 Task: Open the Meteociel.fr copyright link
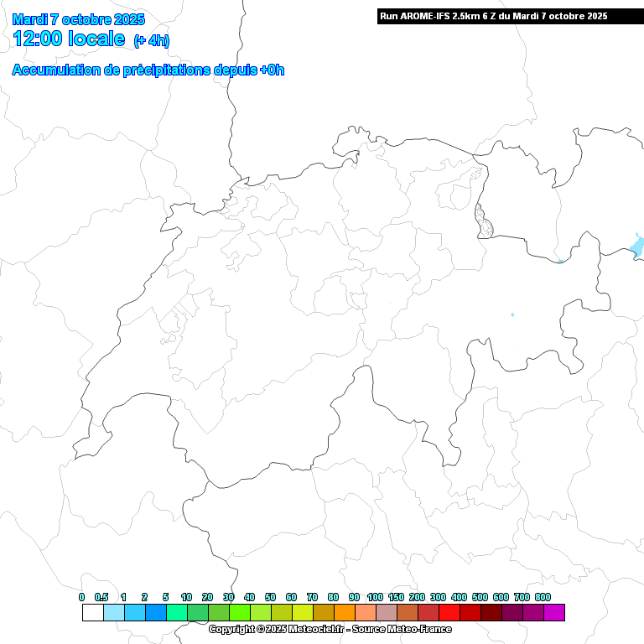[330, 629]
